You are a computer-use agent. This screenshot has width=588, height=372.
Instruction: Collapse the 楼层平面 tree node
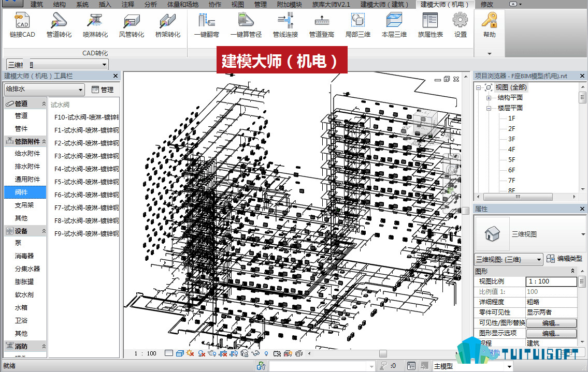click(489, 108)
